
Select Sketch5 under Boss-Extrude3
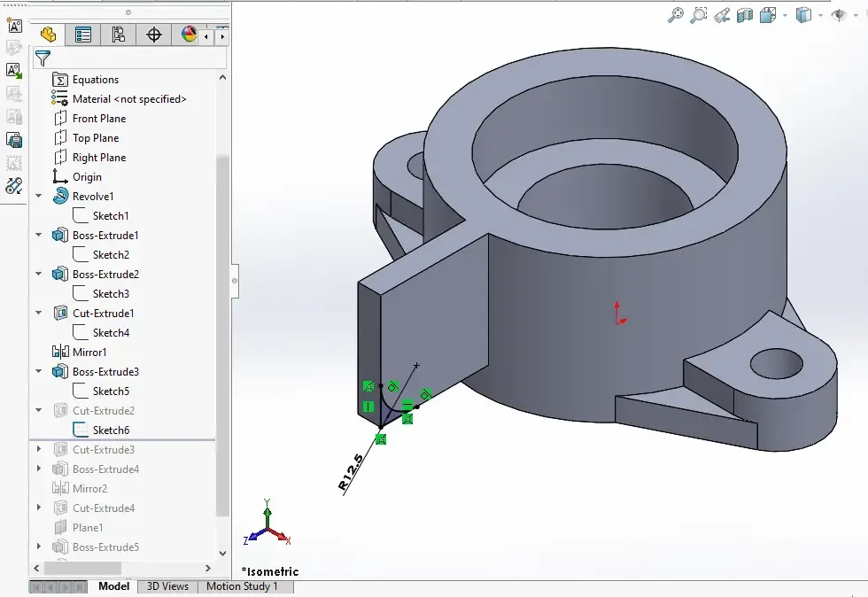(x=101, y=391)
